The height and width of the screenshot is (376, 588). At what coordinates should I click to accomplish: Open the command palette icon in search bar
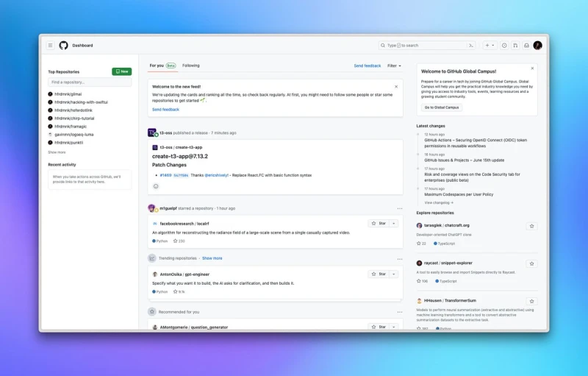click(x=471, y=45)
